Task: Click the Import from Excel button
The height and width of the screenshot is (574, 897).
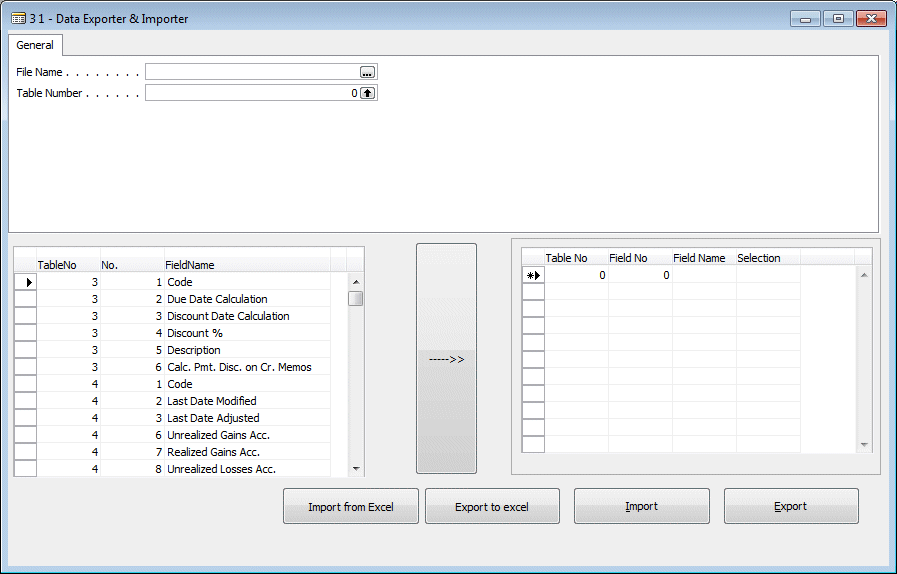Action: click(351, 506)
